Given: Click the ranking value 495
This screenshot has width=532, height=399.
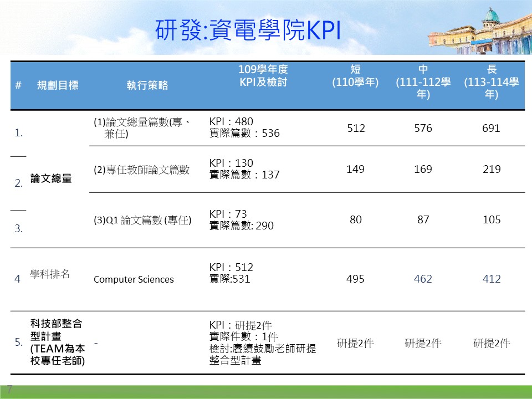Looking at the screenshot, I should click(x=355, y=279).
